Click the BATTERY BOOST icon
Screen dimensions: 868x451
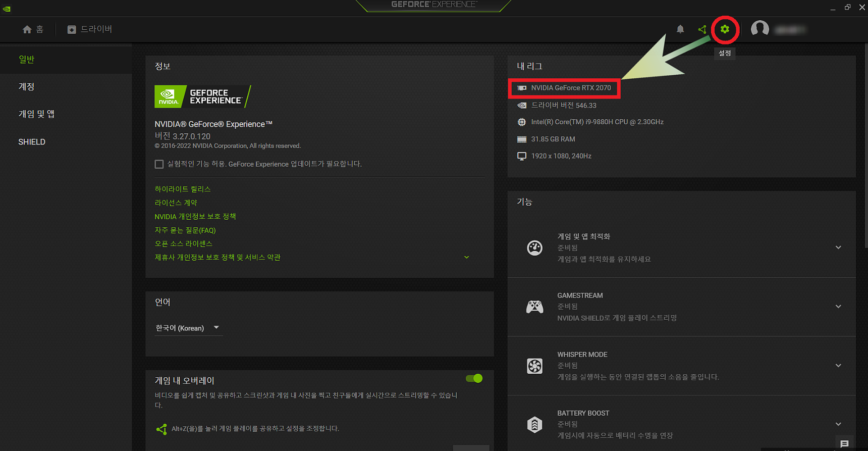pyautogui.click(x=535, y=424)
